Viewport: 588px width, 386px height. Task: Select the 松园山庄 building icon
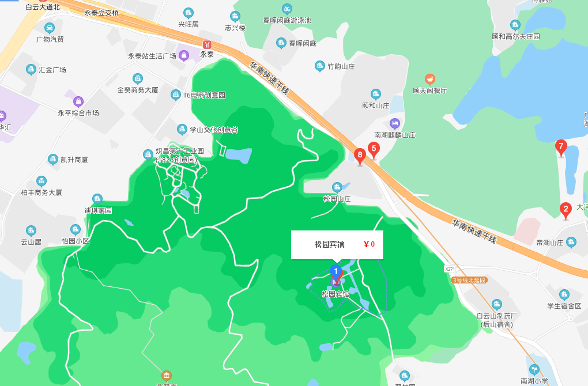337,187
